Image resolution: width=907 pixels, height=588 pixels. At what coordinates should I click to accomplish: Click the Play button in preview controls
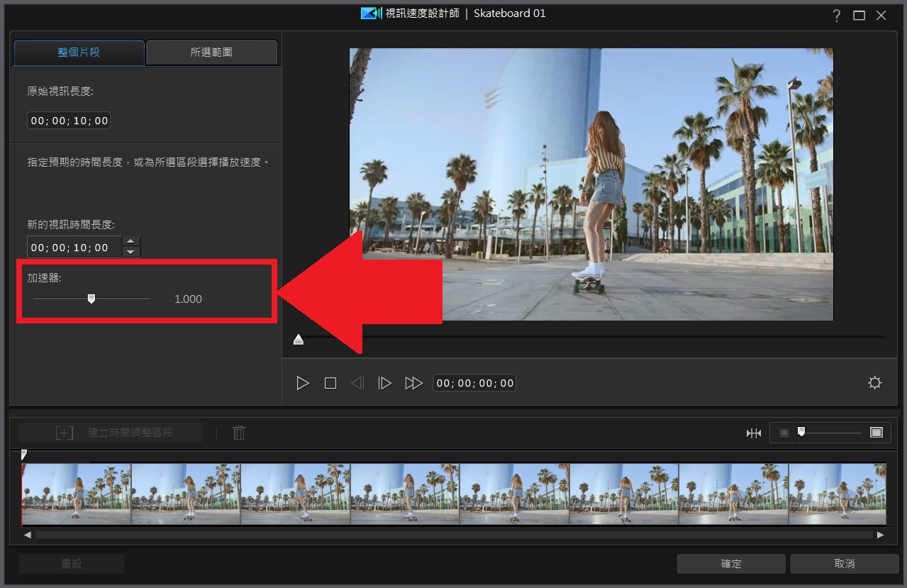(x=303, y=383)
